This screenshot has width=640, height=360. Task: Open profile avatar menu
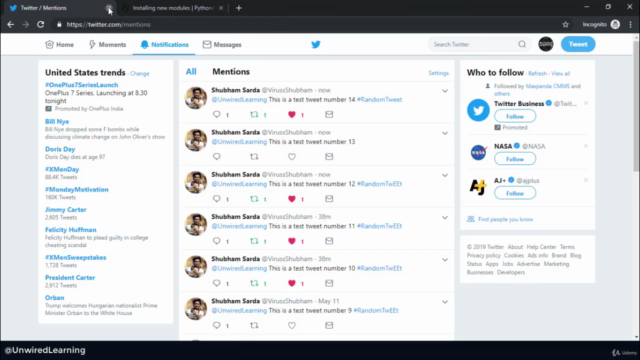point(546,44)
